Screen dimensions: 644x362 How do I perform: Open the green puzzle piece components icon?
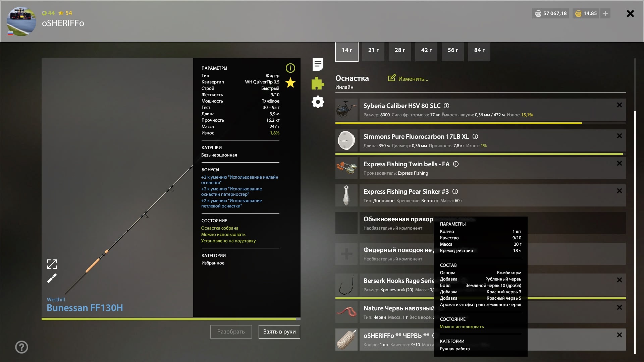tap(318, 83)
